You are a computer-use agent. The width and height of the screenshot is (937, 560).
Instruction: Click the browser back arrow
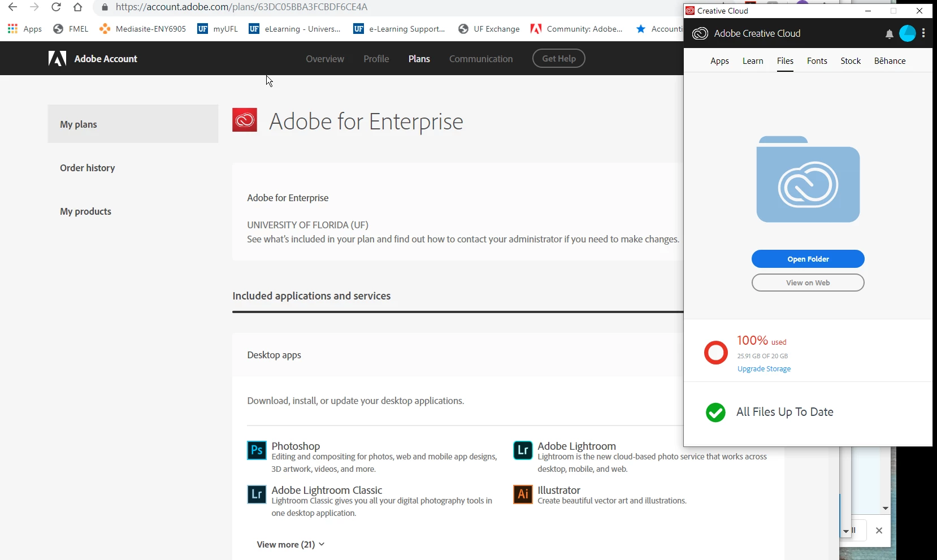pyautogui.click(x=12, y=7)
